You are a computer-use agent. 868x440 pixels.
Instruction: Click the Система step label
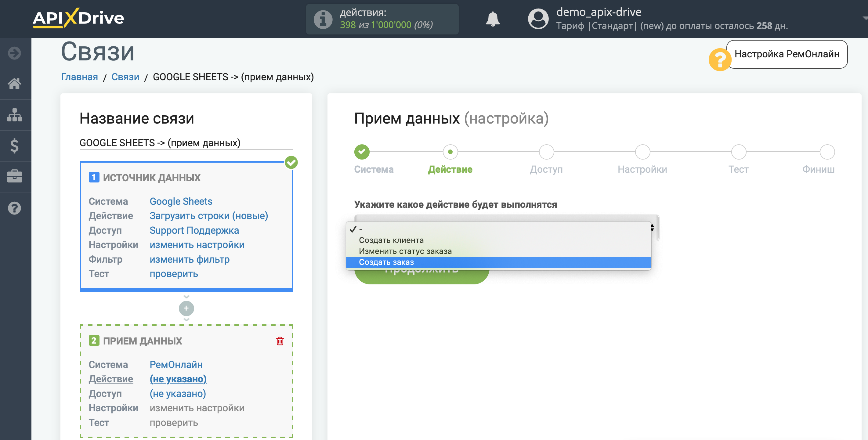pyautogui.click(x=374, y=169)
